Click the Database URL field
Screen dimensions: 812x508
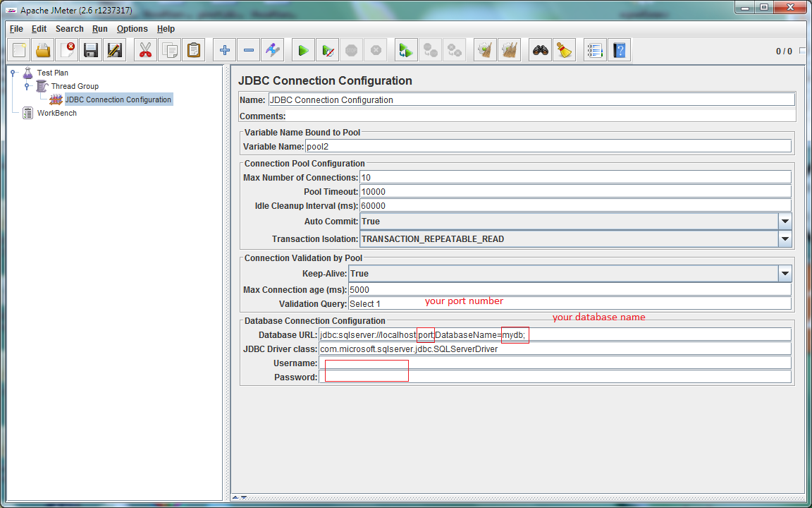click(x=555, y=335)
